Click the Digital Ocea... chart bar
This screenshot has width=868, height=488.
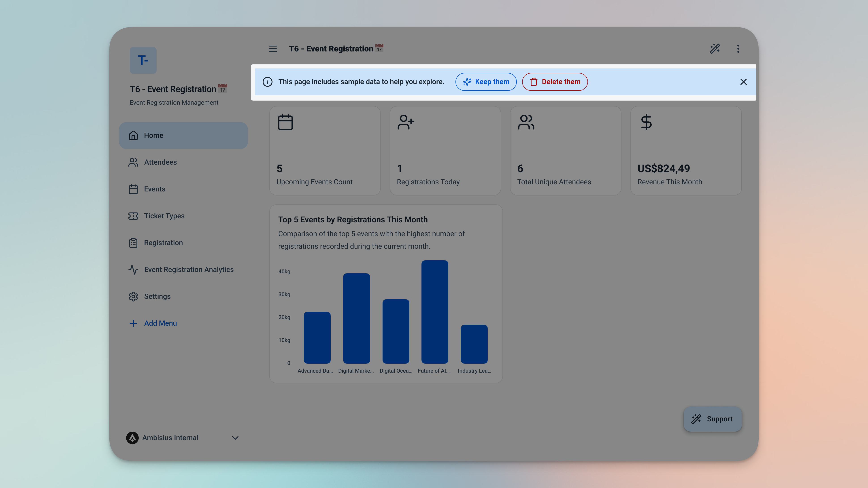click(x=396, y=331)
